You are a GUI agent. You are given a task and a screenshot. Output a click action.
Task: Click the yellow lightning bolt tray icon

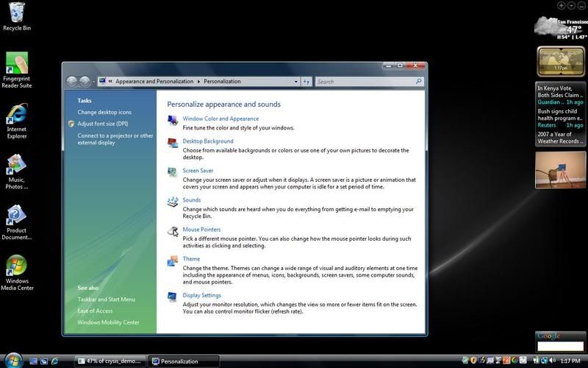tap(481, 361)
